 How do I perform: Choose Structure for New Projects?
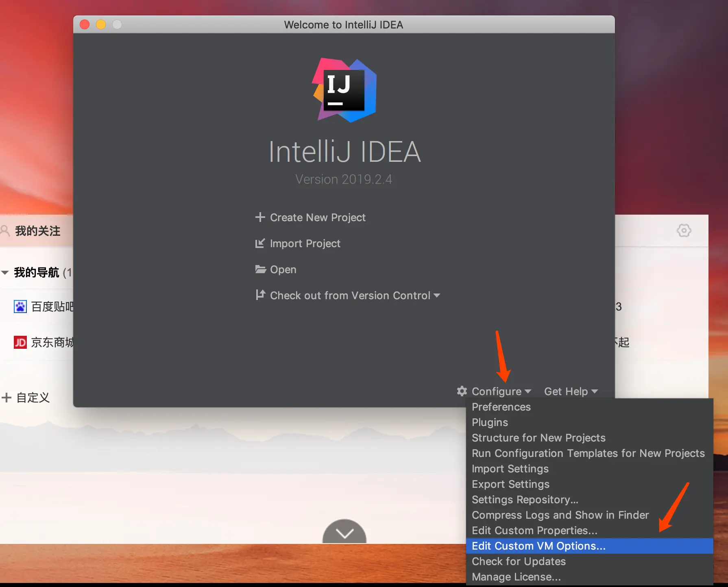pyautogui.click(x=590, y=438)
